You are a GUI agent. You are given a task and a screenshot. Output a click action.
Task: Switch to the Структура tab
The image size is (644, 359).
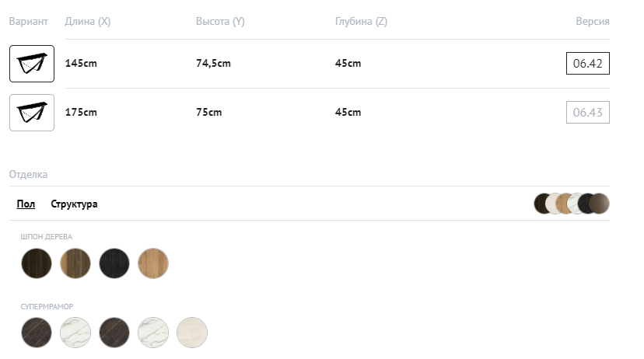point(74,204)
